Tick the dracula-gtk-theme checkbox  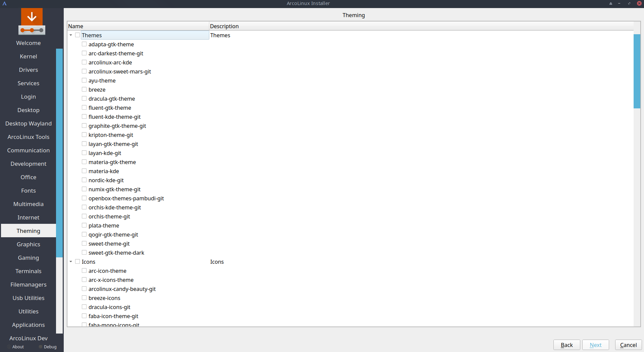tap(84, 98)
